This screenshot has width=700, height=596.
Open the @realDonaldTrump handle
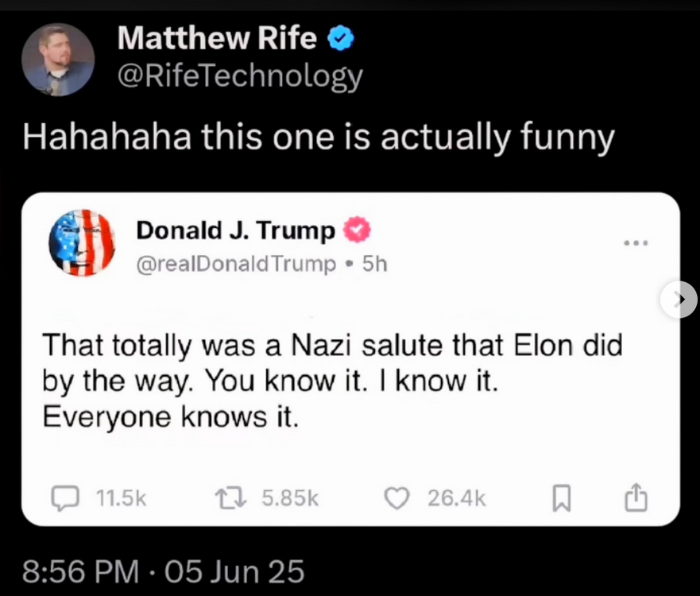237,264
